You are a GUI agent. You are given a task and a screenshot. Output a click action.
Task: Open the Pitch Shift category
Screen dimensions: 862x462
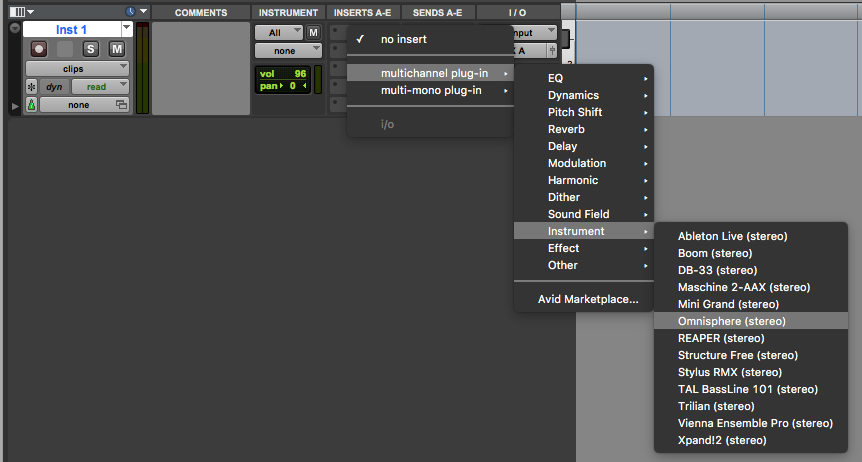(584, 112)
